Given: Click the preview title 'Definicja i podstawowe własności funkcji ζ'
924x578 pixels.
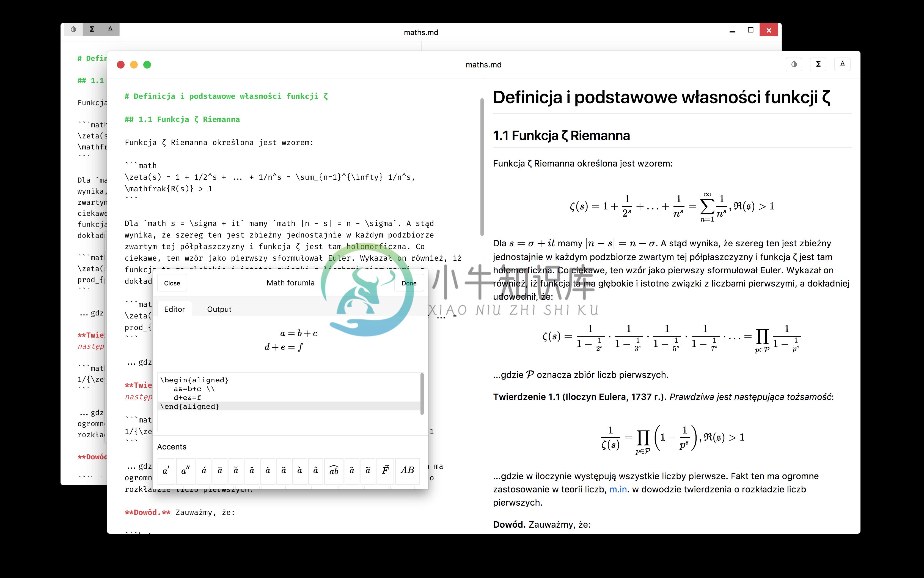Looking at the screenshot, I should point(662,97).
